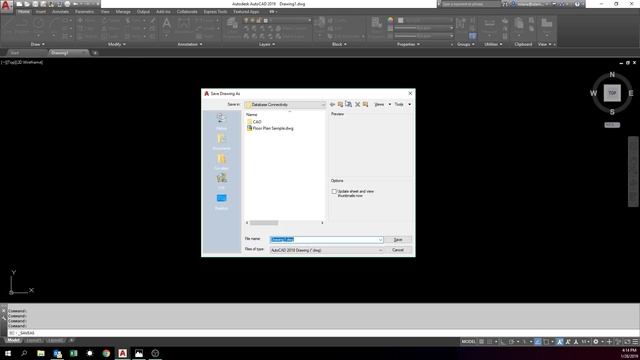Open the AutoCAD application menu button
Image resolution: width=640 pixels, height=360 pixels.
pos(6,6)
